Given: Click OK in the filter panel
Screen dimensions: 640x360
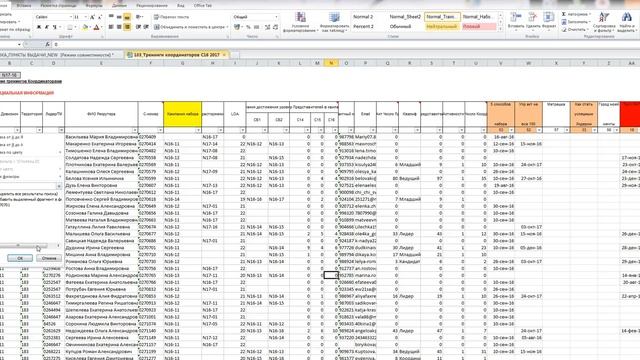Looking at the screenshot, I should [20, 258].
